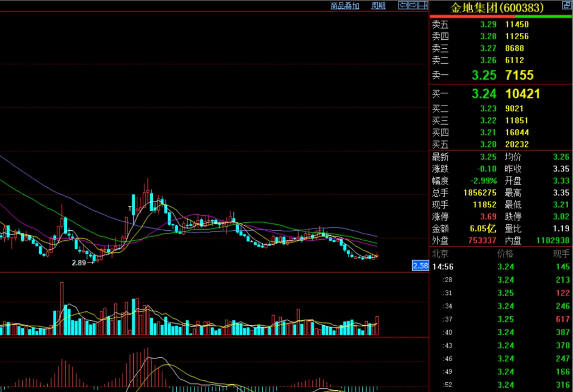
Task: Select the :52 tick volume 316
Action: click(x=562, y=385)
